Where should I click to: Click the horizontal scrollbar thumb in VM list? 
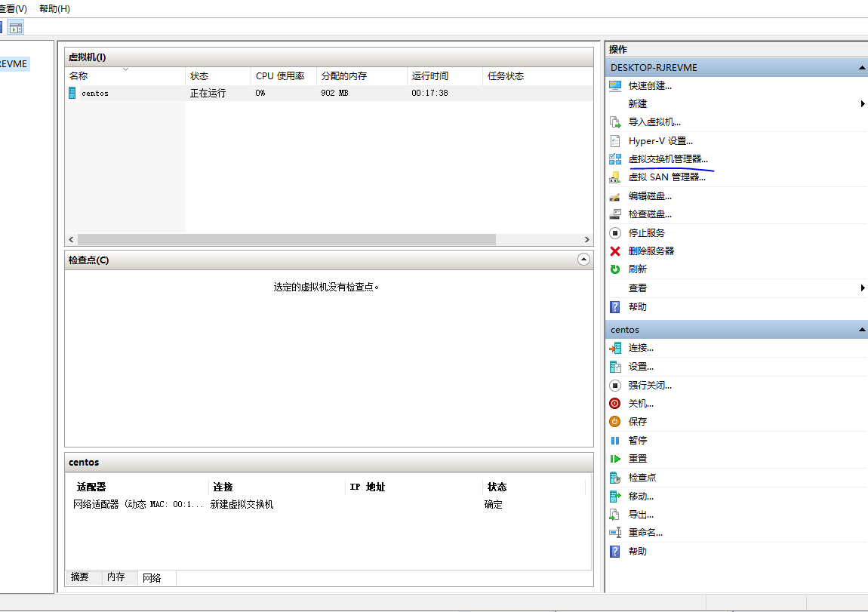[287, 240]
